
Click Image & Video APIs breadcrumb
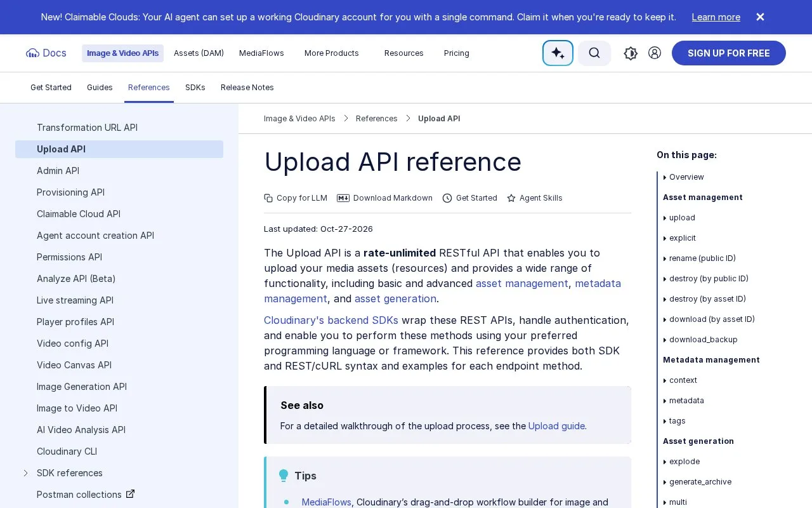coord(299,119)
